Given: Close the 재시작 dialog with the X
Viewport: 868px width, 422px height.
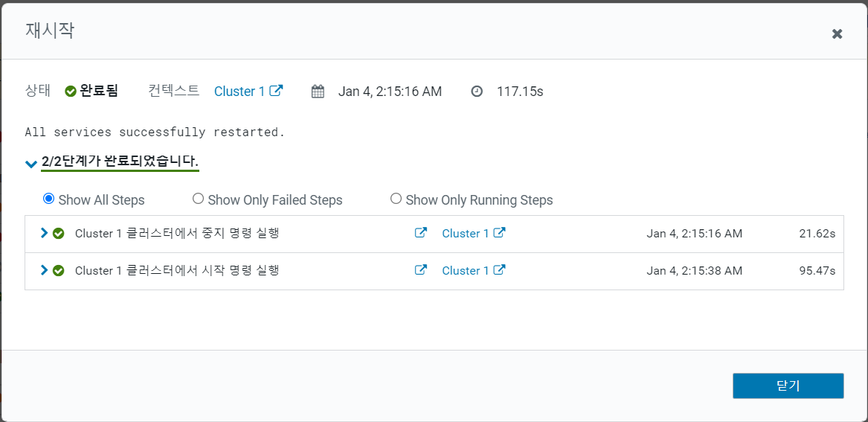Looking at the screenshot, I should pyautogui.click(x=837, y=33).
